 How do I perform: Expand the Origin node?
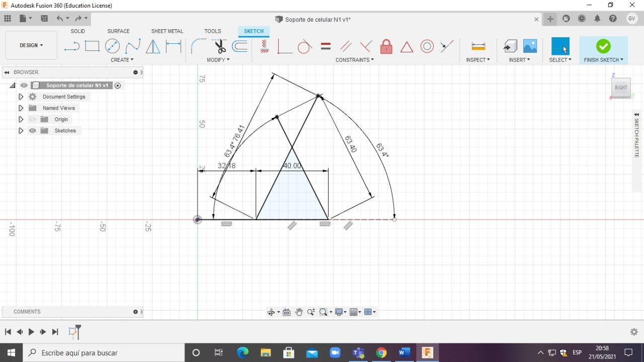point(21,119)
